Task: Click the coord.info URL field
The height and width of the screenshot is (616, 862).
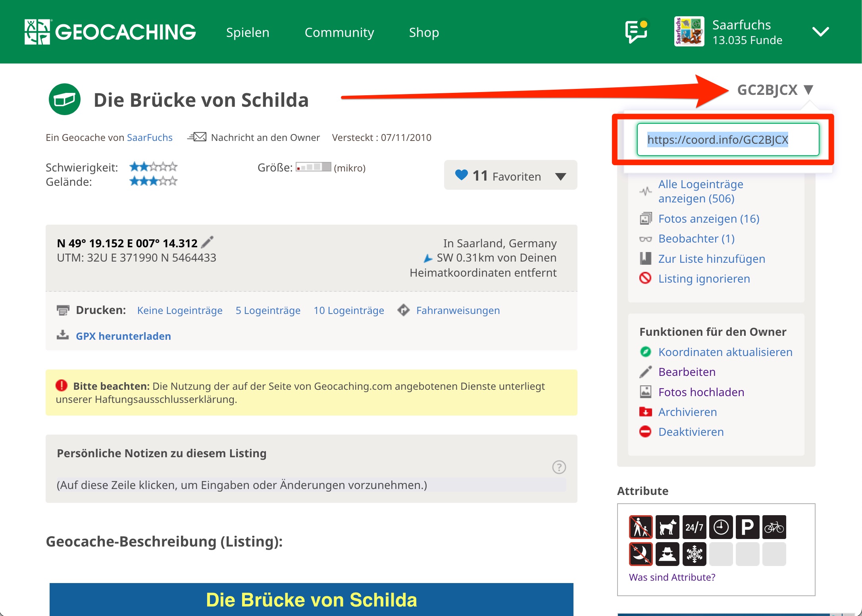Action: [728, 139]
